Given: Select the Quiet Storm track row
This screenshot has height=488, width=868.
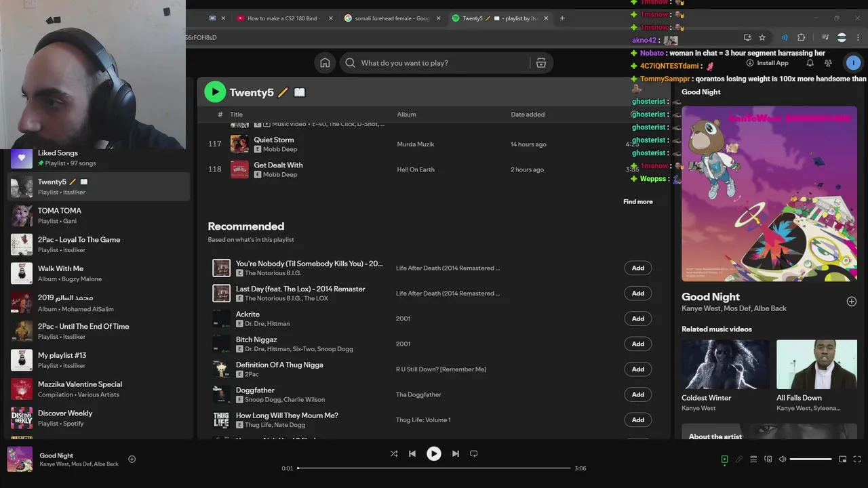Looking at the screenshot, I should tap(433, 144).
